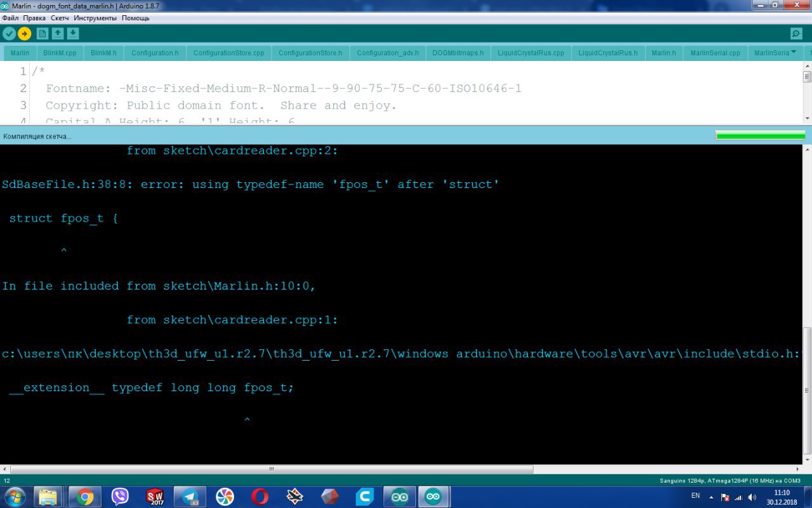Screen dimensions: 812x508
Task: Show hidden tray icons arrow
Action: [x=712, y=497]
